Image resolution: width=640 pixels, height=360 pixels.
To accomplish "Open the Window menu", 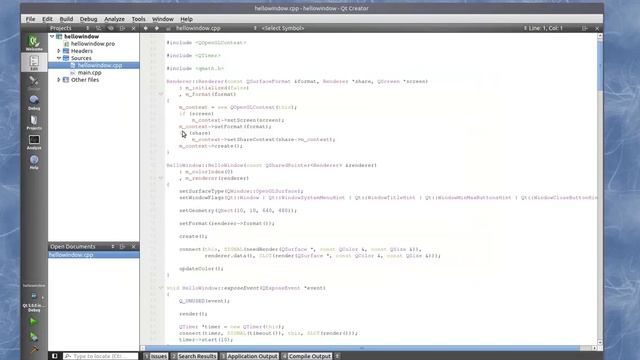I will pyautogui.click(x=163, y=19).
